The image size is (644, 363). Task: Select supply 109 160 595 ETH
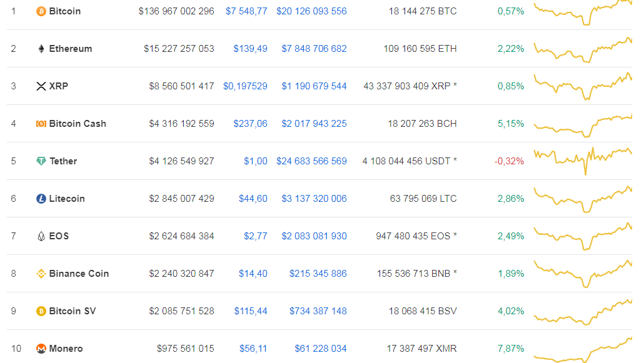click(420, 49)
